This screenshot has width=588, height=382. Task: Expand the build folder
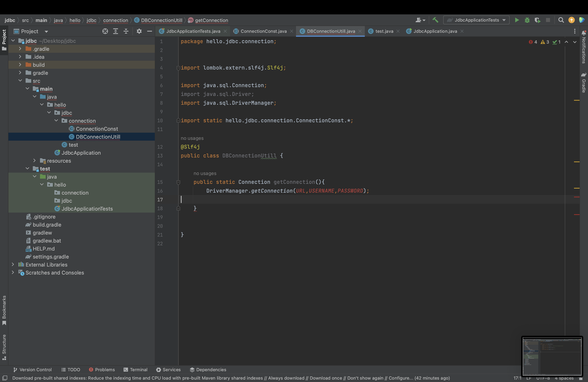20,65
